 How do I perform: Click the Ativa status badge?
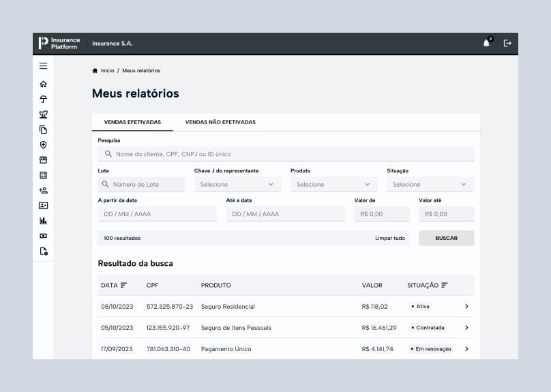(x=420, y=306)
